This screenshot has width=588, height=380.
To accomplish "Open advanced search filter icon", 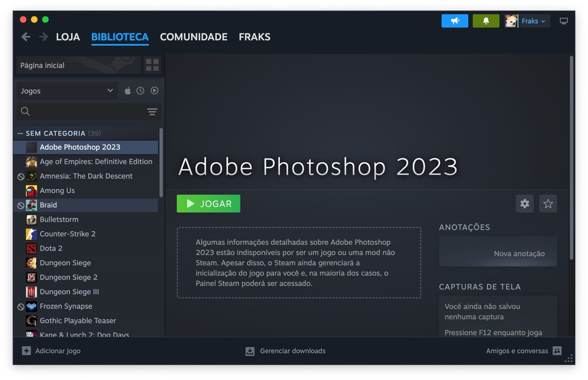I will click(x=152, y=112).
